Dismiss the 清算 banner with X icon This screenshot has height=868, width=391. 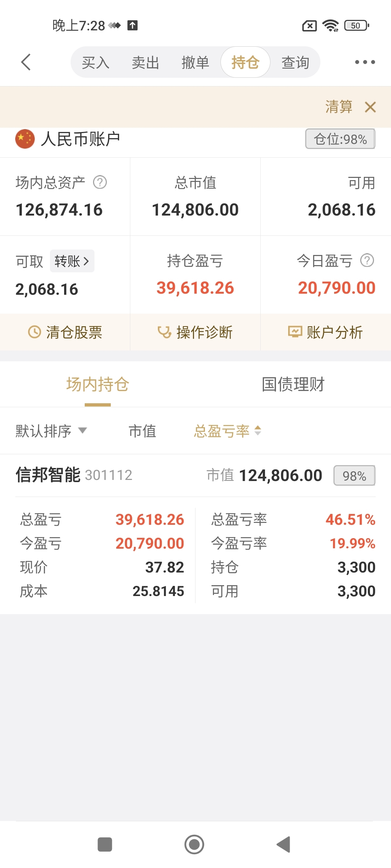click(x=370, y=107)
